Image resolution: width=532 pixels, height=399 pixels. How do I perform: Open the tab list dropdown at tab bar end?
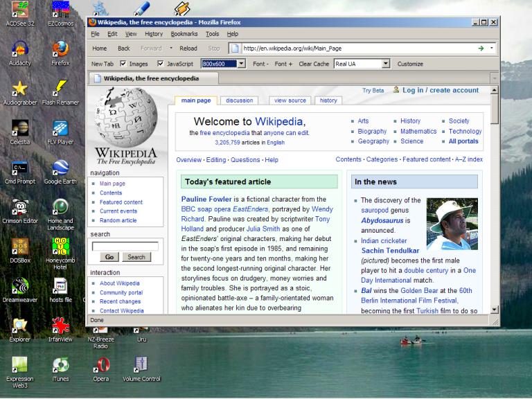point(495,78)
